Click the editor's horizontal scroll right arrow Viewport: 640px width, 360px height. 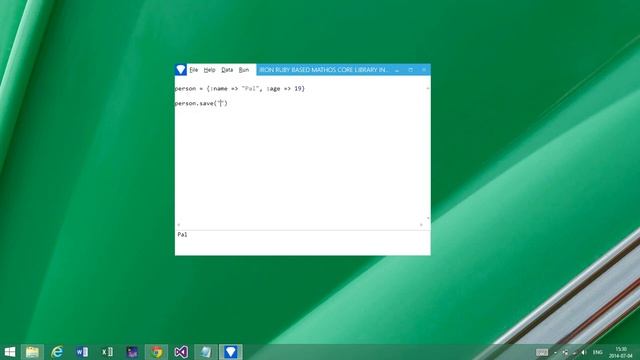(421, 224)
